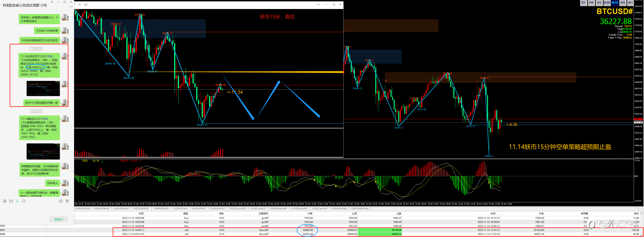
Task: Click the chat group title K线狙击核心实战交流群
Action: tap(25, 5)
